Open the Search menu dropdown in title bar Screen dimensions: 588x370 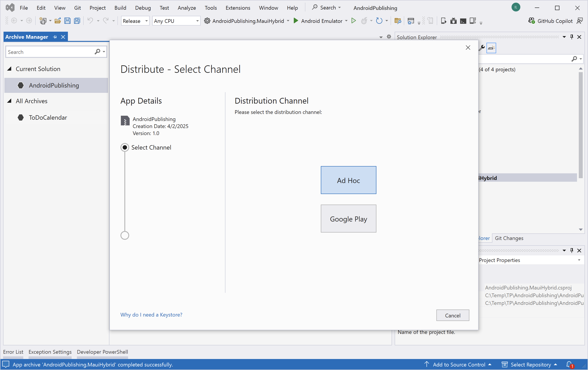click(x=327, y=7)
